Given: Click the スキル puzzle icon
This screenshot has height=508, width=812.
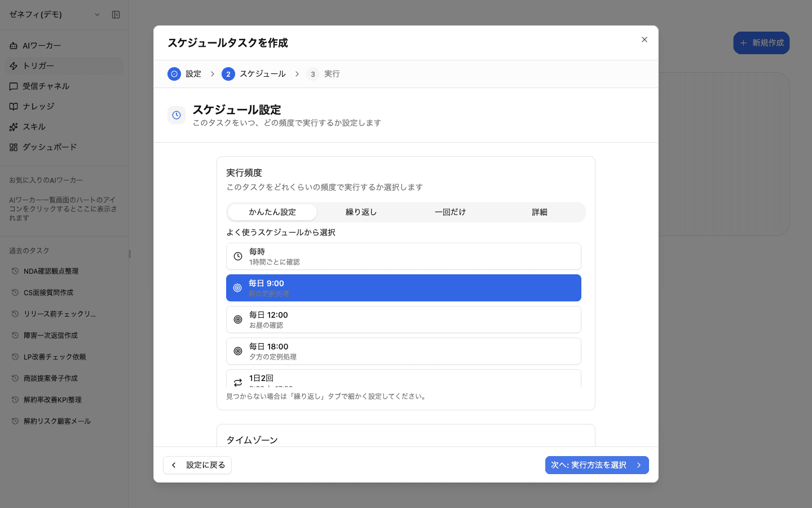Looking at the screenshot, I should 14,127.
